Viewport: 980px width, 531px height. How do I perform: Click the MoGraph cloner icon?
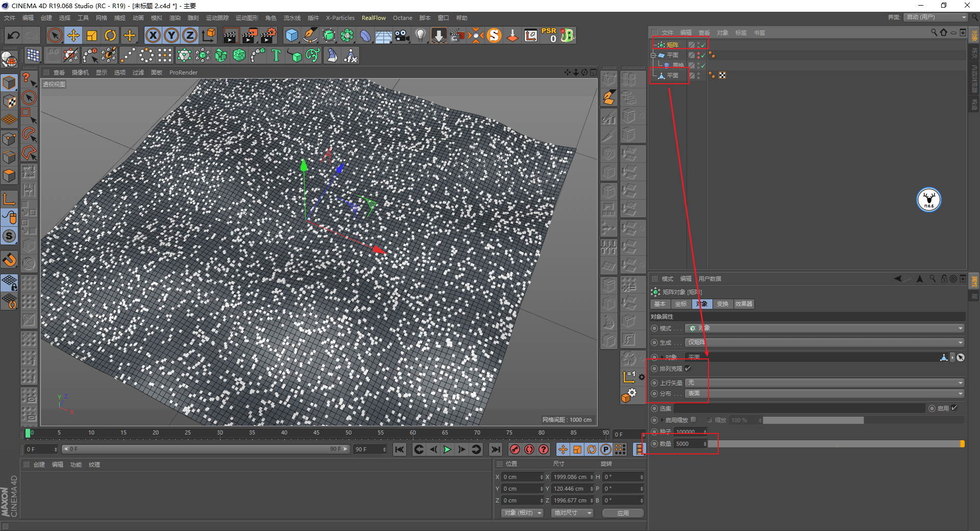184,55
